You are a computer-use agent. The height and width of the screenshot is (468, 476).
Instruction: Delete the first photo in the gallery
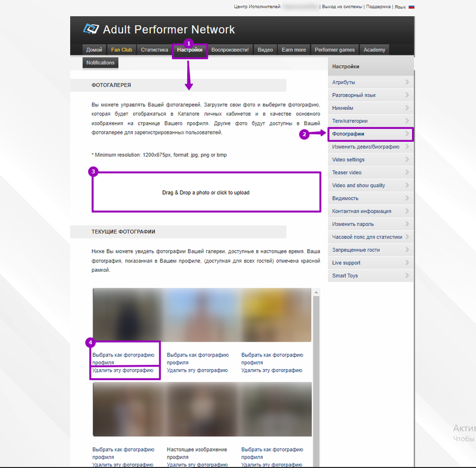coord(123,370)
